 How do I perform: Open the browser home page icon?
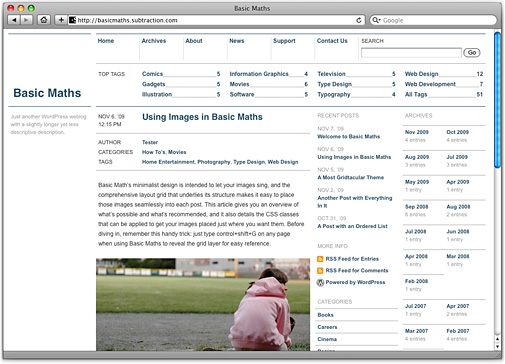coord(44,20)
